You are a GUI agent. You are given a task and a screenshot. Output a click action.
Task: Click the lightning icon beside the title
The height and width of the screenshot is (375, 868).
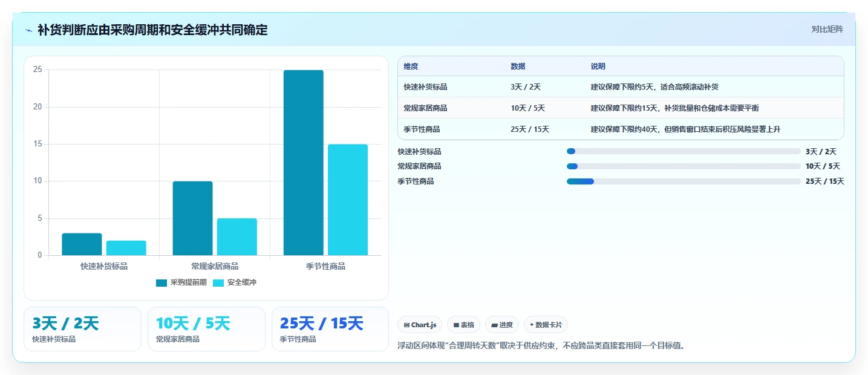pos(29,30)
